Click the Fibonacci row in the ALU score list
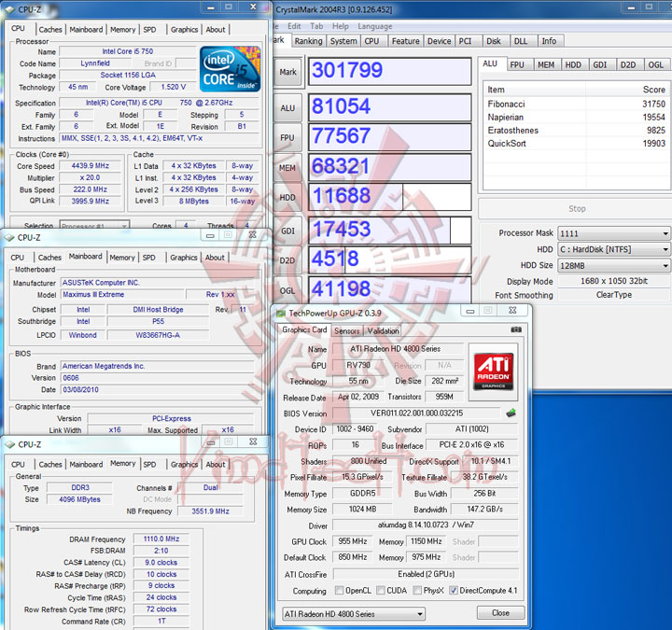The width and height of the screenshot is (672, 630). (x=576, y=105)
